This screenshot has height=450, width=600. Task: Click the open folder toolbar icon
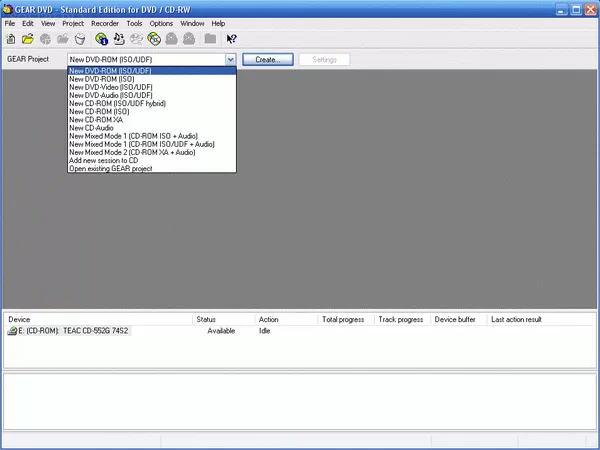(28, 39)
